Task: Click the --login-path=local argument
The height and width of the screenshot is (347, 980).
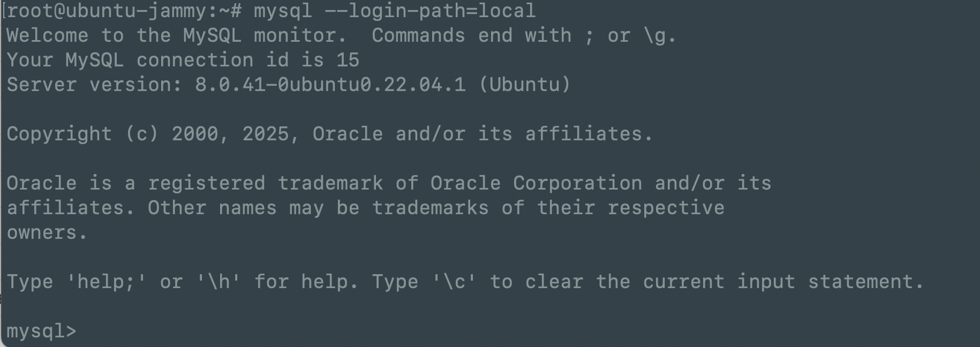Action: pos(430,11)
